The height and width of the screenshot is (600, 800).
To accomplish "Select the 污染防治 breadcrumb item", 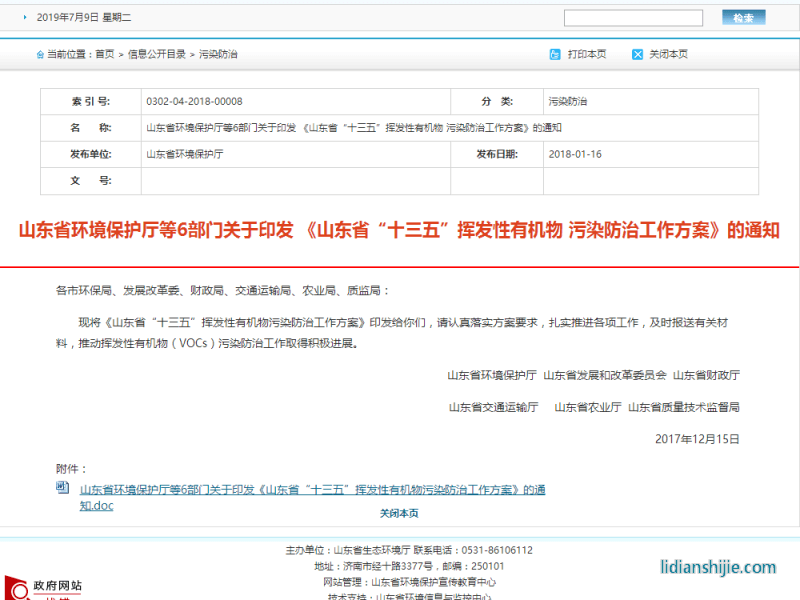I will 217,54.
